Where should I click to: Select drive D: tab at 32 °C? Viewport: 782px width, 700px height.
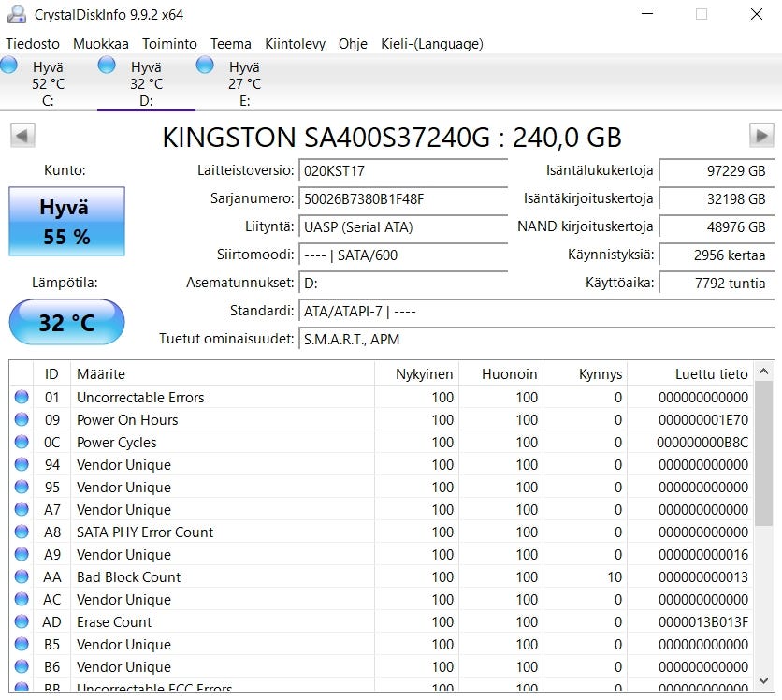tap(146, 83)
